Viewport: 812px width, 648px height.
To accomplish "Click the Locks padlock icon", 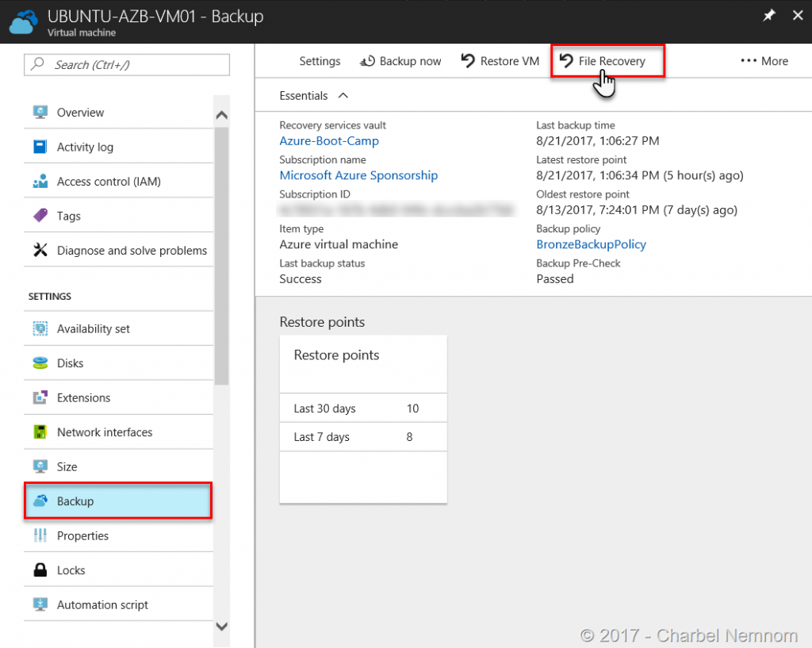I will [40, 569].
